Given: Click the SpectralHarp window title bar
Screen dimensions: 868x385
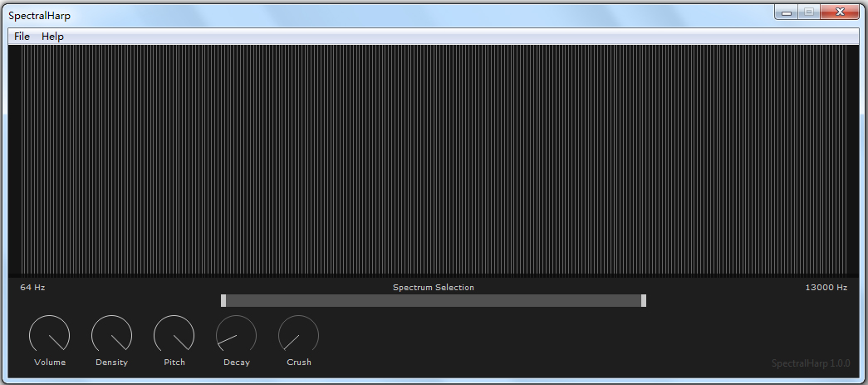Looking at the screenshot, I should point(374,15).
